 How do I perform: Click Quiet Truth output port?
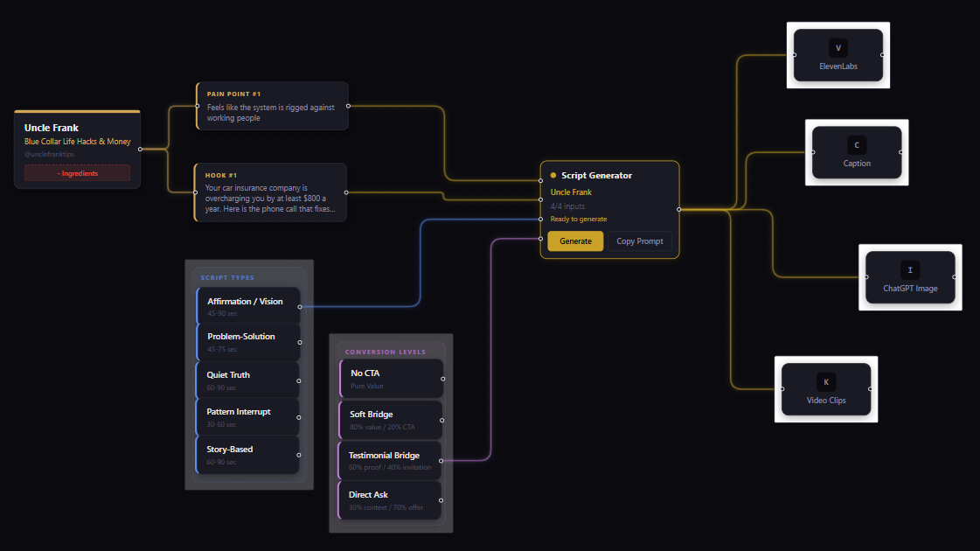click(299, 380)
